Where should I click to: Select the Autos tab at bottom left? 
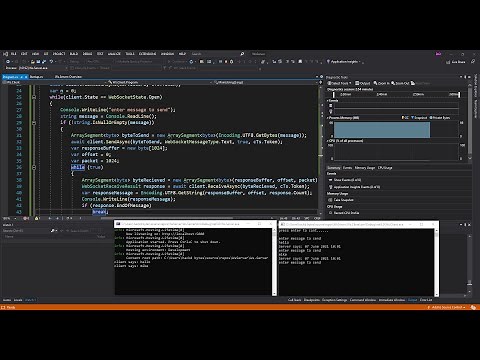coord(7,300)
